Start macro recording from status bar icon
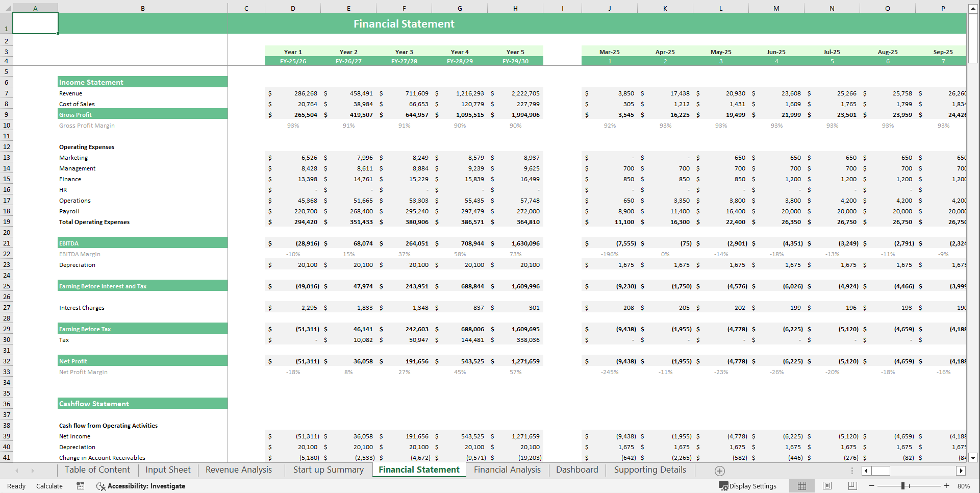This screenshot has height=493, width=980. [80, 486]
